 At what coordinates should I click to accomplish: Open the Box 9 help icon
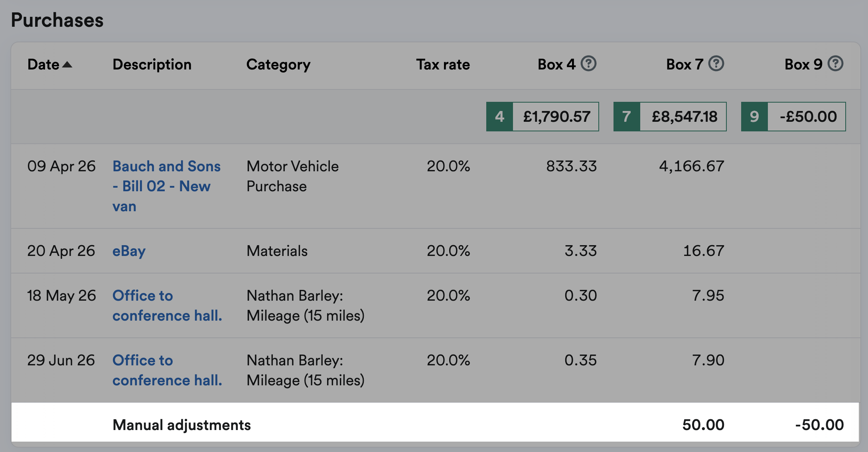click(835, 63)
